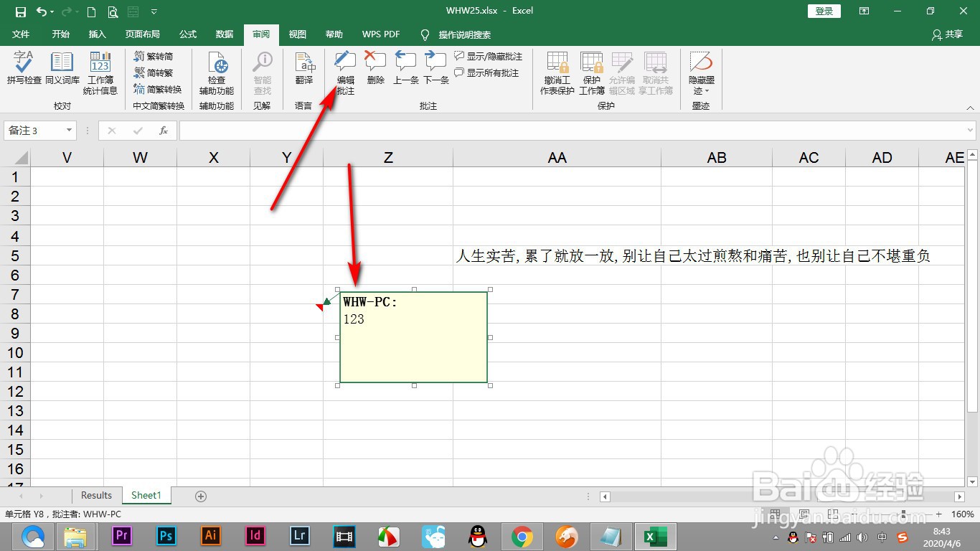Screen dimensions: 980x551
Task: Open Google Chrome from the taskbar
Action: [522, 536]
